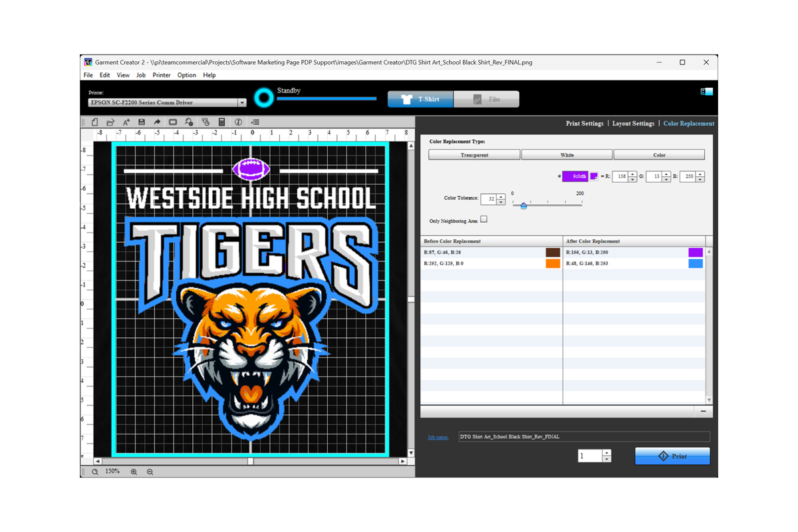798x532 pixels.
Task: Open the Option menu
Action: tap(187, 75)
